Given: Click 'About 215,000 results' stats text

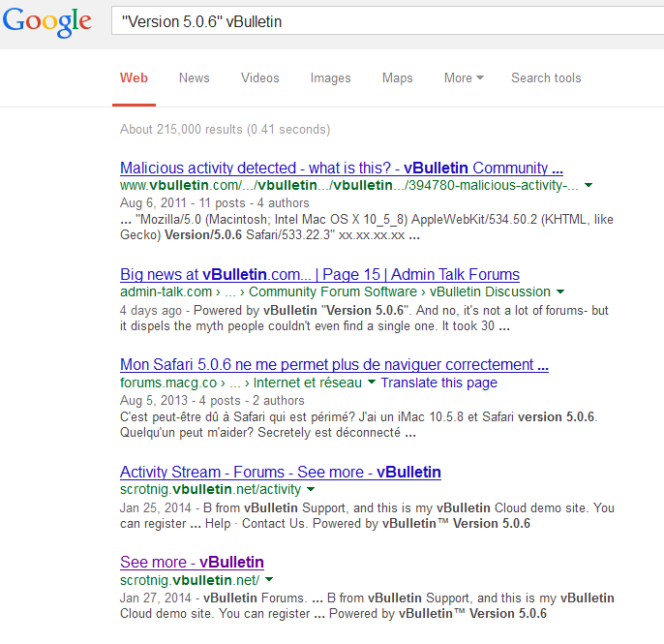Looking at the screenshot, I should (x=225, y=129).
